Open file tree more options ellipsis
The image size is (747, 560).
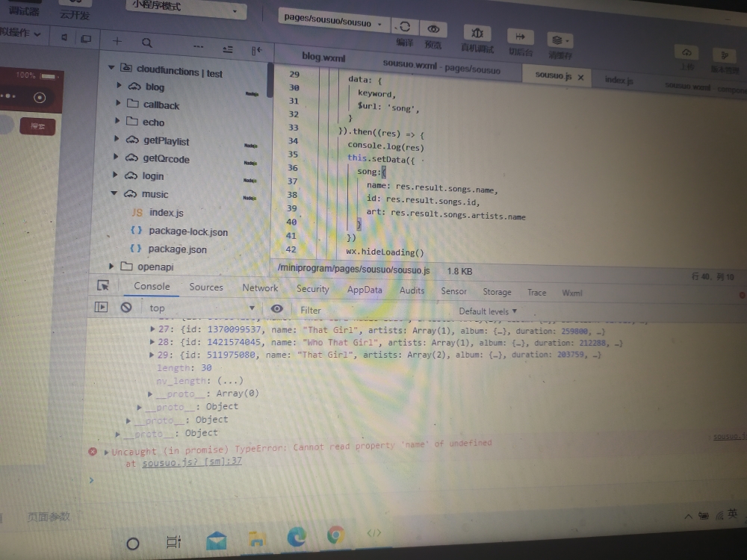198,46
